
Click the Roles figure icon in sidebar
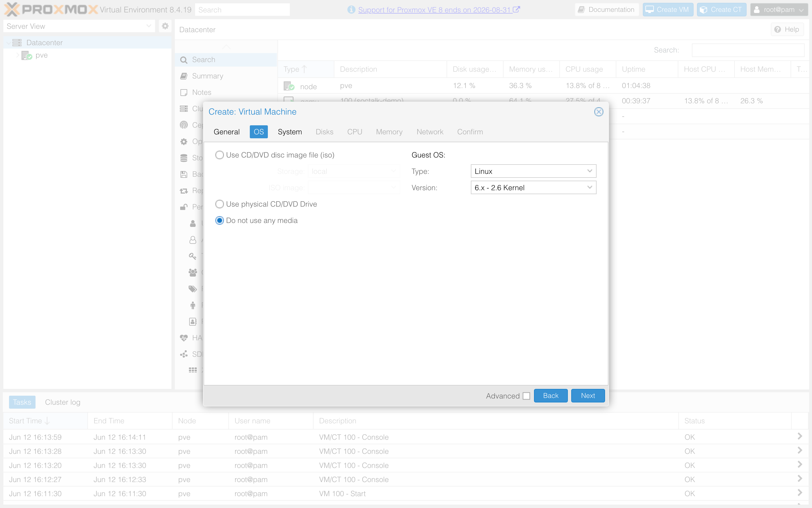tap(193, 305)
